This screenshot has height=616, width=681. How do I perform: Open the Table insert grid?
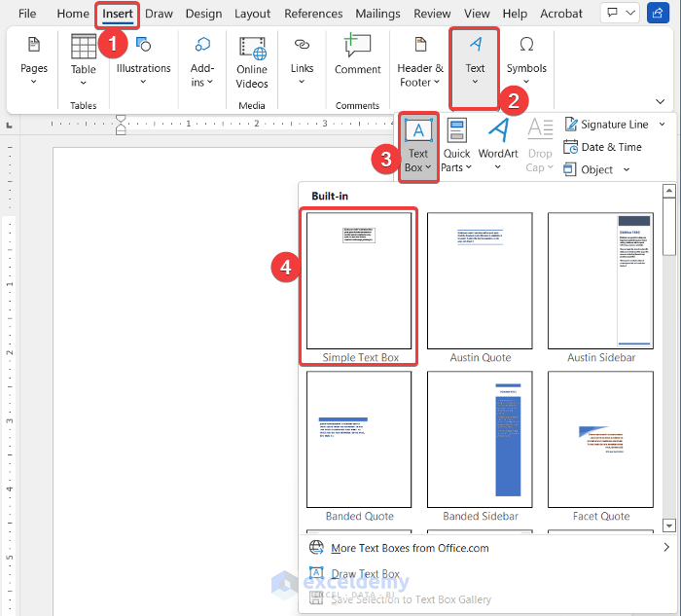84,60
